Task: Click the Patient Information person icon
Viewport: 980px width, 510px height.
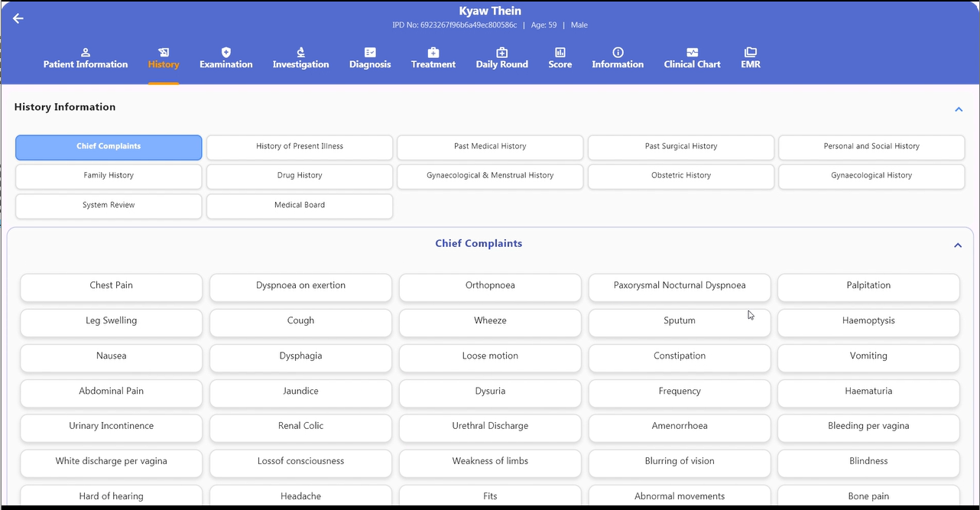Action: 86,52
